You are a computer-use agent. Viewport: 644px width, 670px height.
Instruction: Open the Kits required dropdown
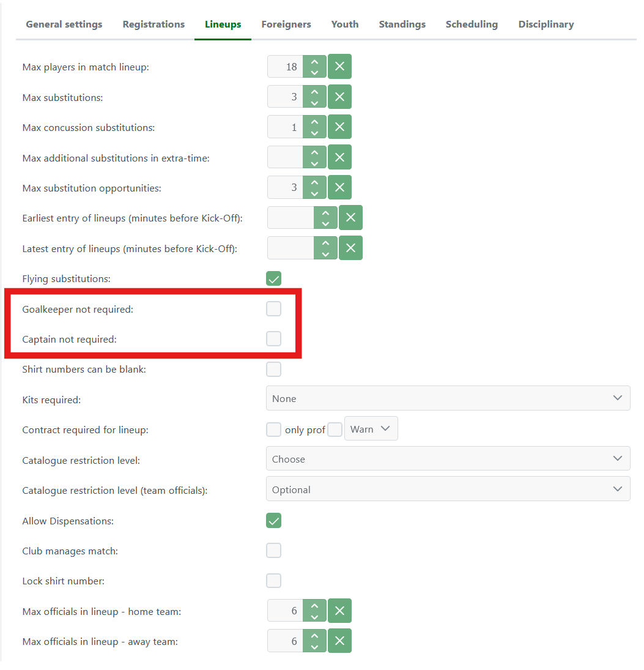[x=448, y=398]
